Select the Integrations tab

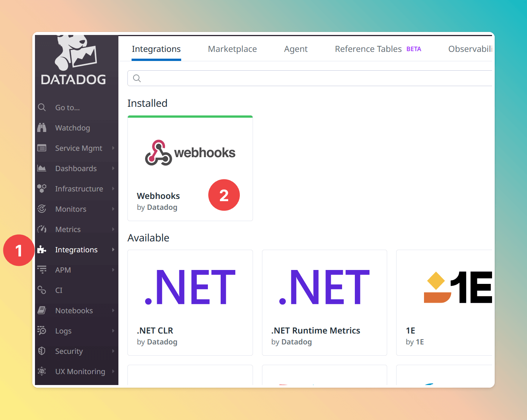coord(156,49)
